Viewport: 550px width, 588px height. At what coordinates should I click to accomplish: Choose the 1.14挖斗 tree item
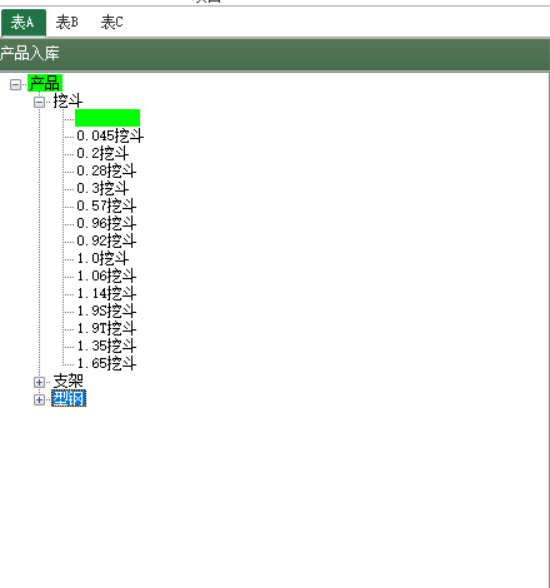(x=106, y=293)
